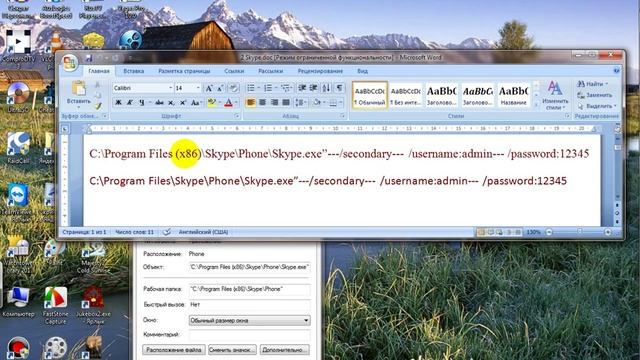
Task: Open Абзац paragraph dialog launcher
Action: coord(342,116)
